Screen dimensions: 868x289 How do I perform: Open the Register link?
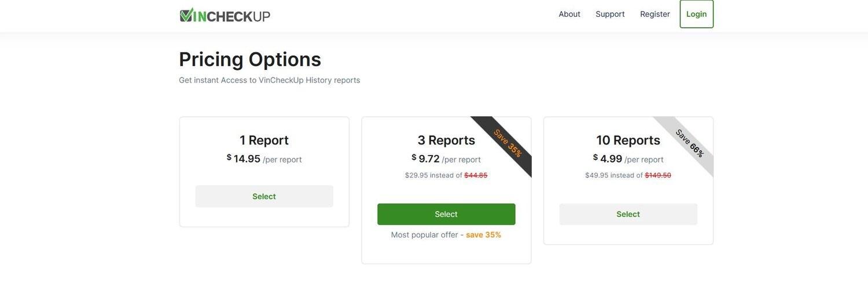(x=655, y=14)
